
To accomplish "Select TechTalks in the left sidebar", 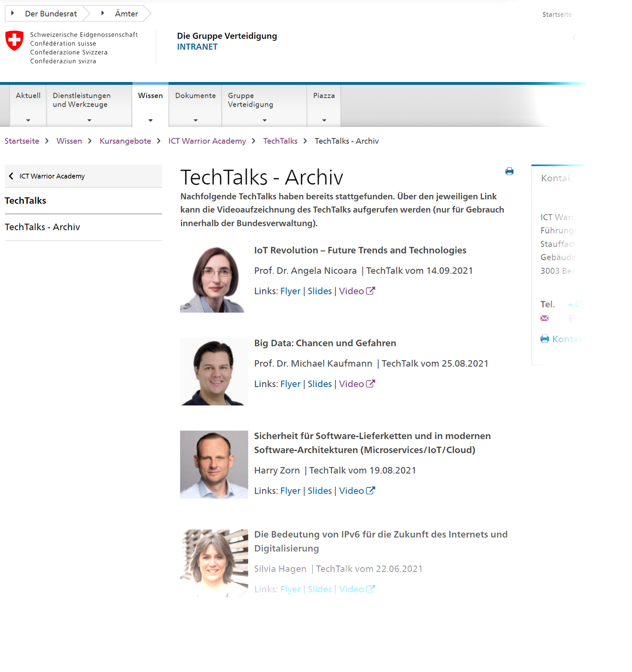I will pos(26,201).
